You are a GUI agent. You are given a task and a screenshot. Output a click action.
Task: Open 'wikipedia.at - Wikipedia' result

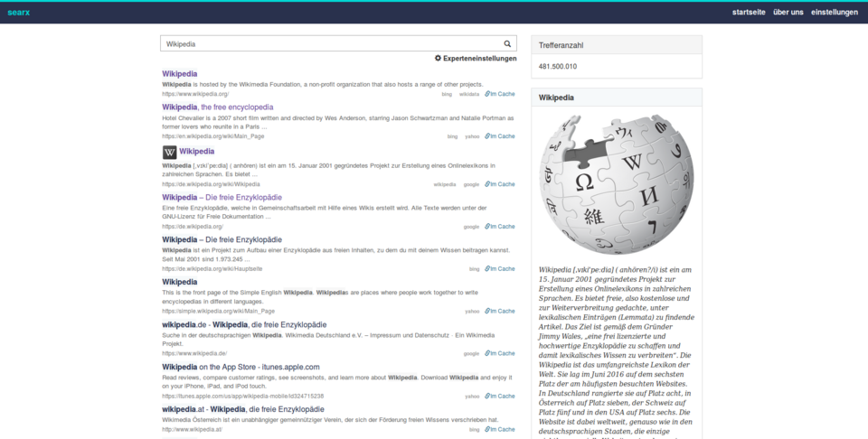pos(243,409)
